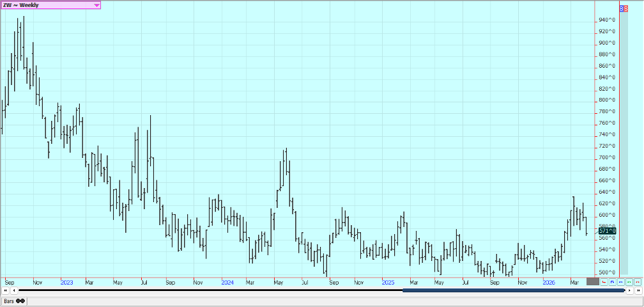The height and width of the screenshot is (307, 644).
Task: Click the 2026 label on the time axis
Action: click(x=549, y=281)
